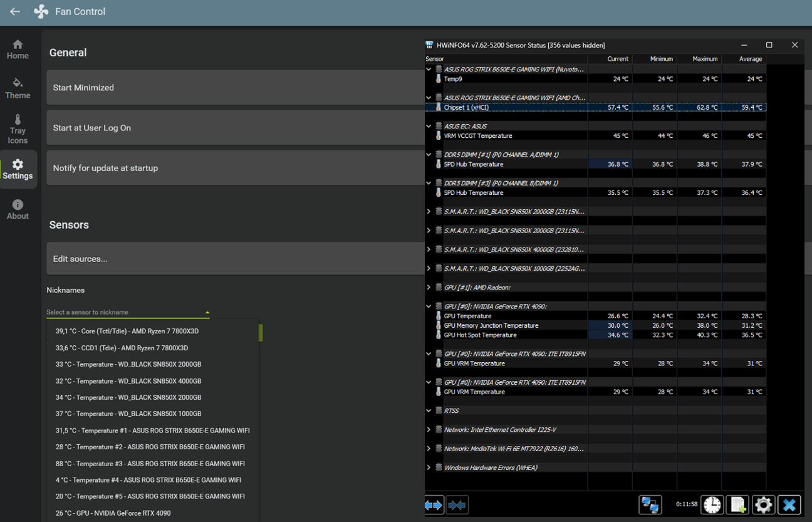Click the Average column header
The image size is (812, 522).
(743, 59)
